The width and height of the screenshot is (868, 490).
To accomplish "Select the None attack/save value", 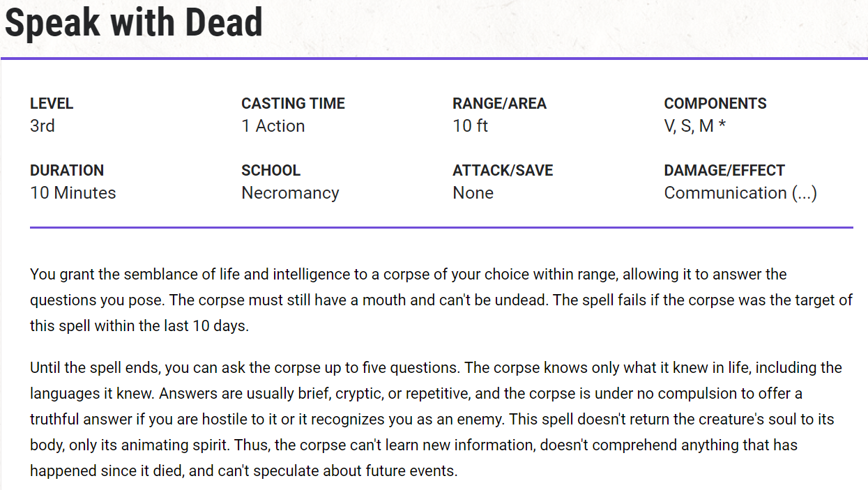I will pos(473,193).
